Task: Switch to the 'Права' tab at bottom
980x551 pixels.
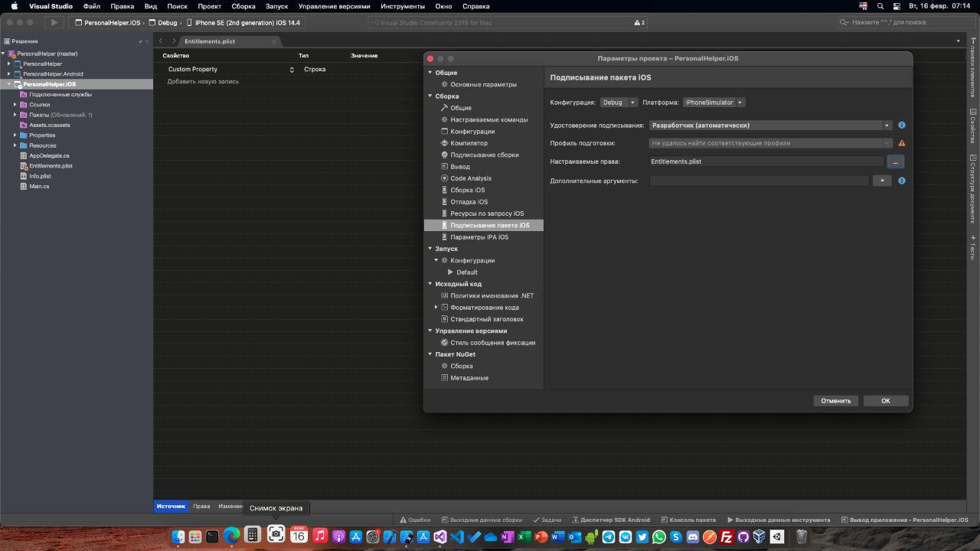Action: point(201,506)
